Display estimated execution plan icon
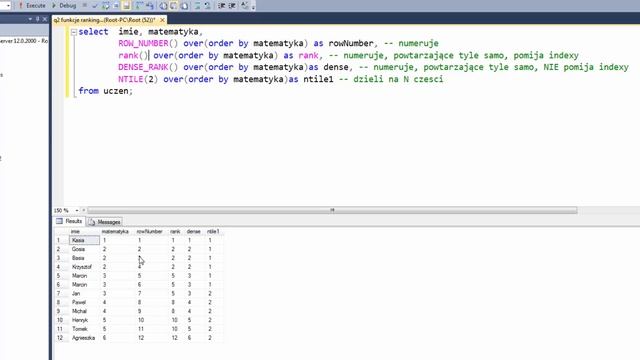This screenshot has height=360, width=640. (106, 6)
